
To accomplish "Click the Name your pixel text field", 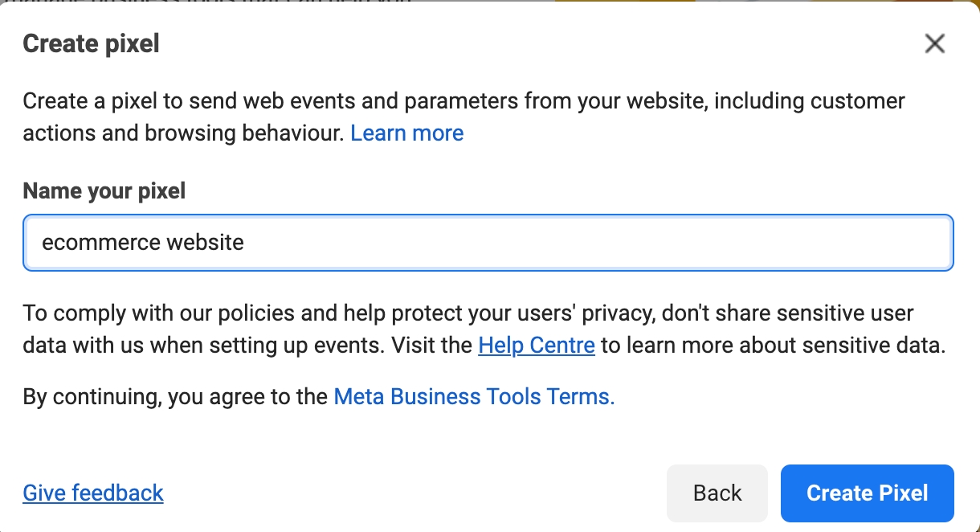I will (488, 242).
